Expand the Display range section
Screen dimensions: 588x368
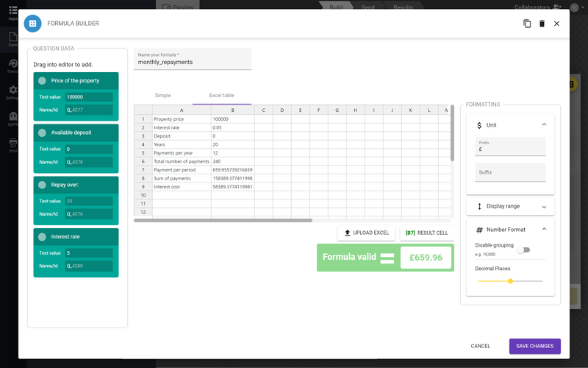point(544,207)
